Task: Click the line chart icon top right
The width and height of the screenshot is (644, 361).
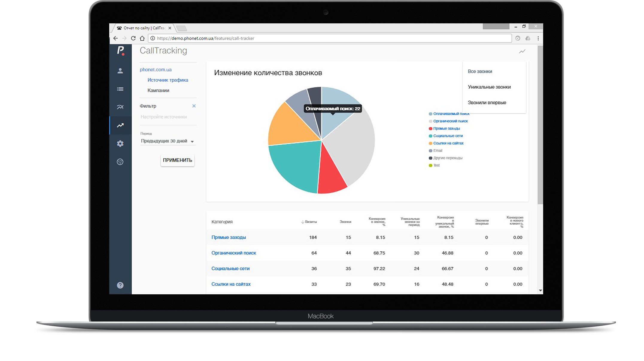Action: (522, 51)
